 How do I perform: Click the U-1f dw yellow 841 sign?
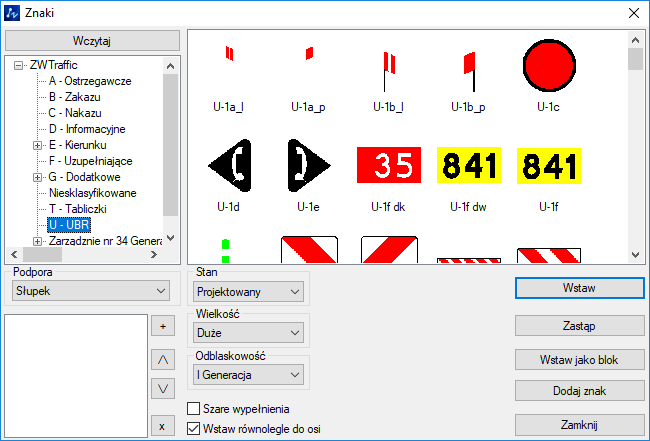467,164
